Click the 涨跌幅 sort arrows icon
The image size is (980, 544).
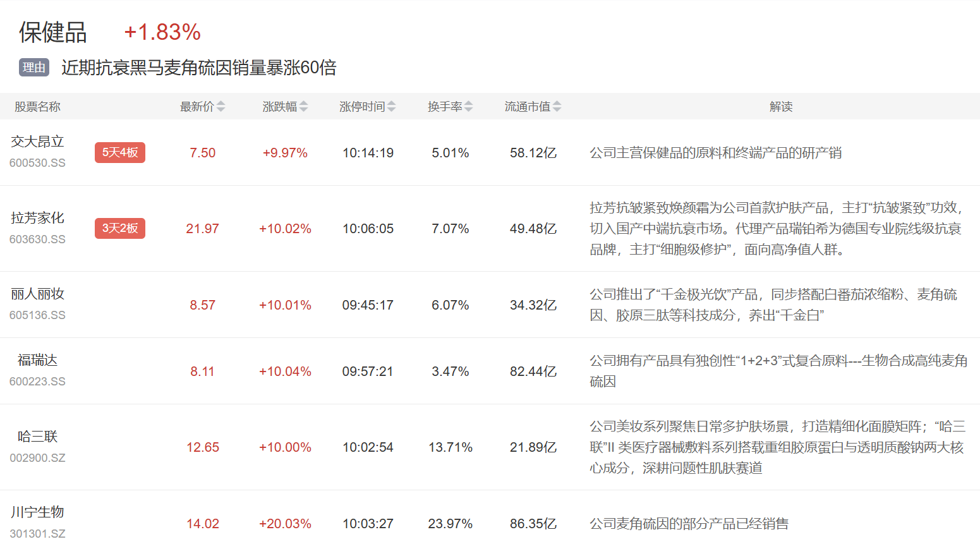point(303,107)
